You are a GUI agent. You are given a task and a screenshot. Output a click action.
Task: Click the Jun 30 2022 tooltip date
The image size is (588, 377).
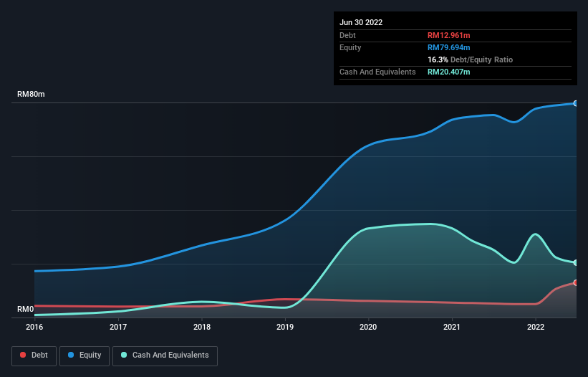coord(361,22)
